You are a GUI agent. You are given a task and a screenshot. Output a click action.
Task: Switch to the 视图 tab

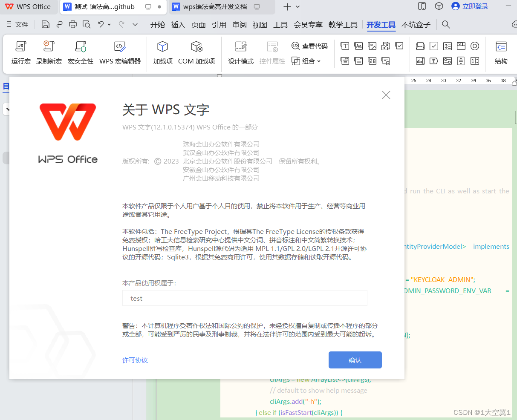pyautogui.click(x=260, y=25)
